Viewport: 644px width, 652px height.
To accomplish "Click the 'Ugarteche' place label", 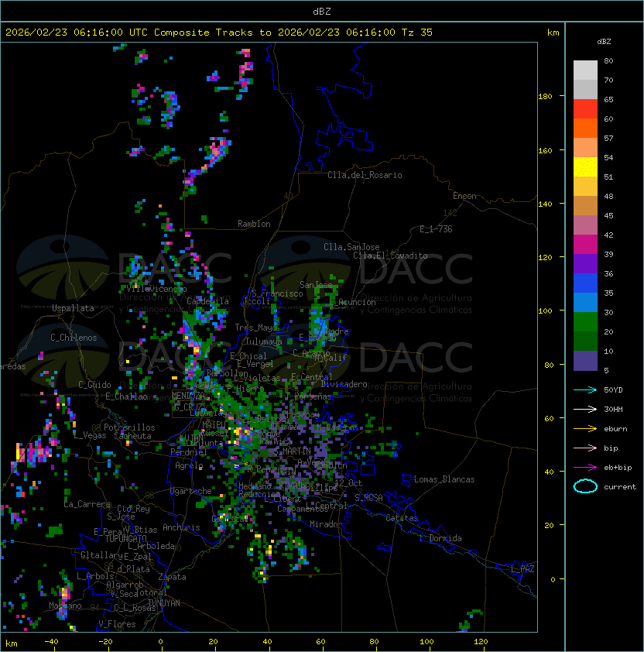I will (191, 491).
